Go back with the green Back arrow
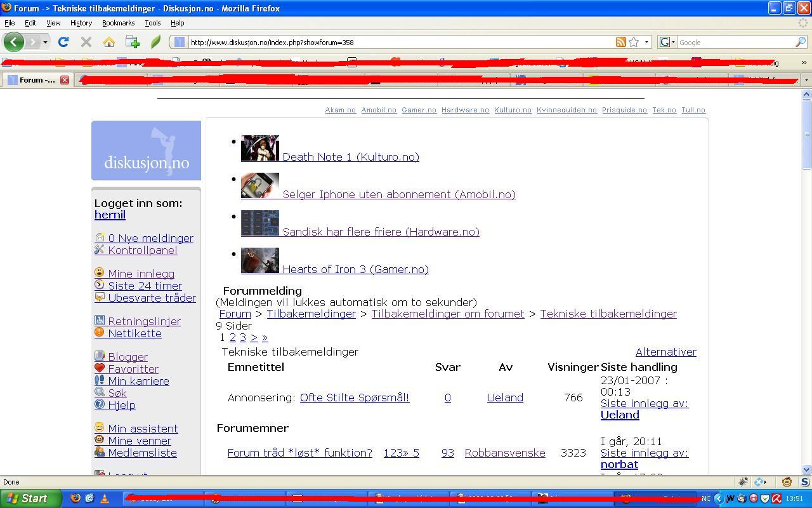 (x=13, y=42)
